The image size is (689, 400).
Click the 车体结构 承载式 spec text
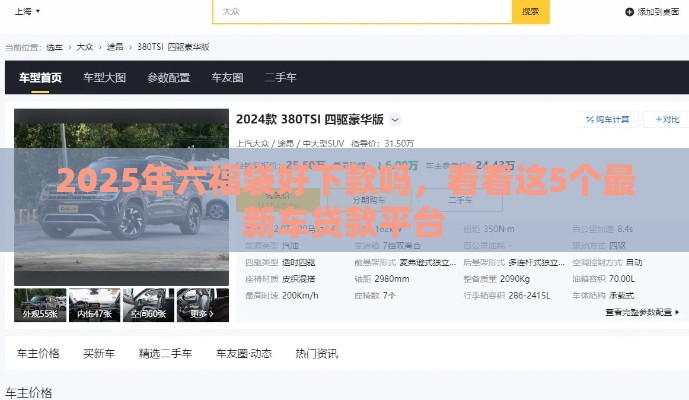pyautogui.click(x=603, y=295)
